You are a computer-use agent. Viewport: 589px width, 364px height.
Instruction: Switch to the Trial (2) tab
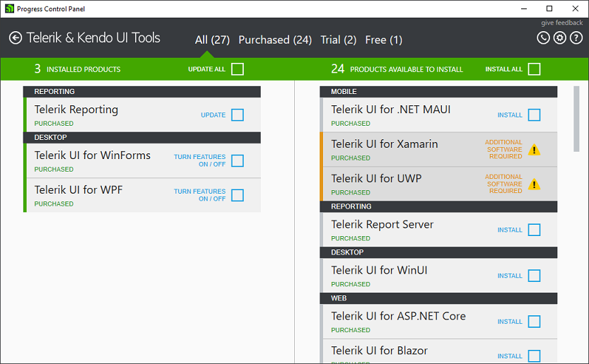tap(338, 40)
